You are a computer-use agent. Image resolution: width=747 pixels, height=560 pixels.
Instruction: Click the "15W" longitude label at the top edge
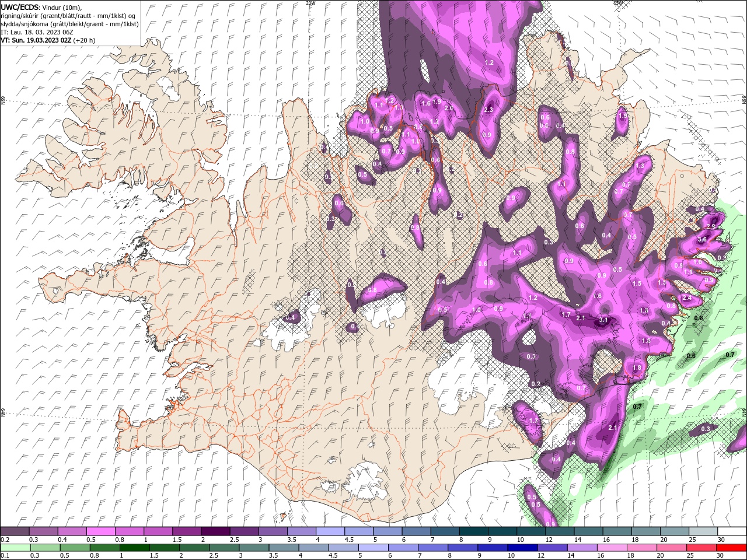(x=618, y=3)
